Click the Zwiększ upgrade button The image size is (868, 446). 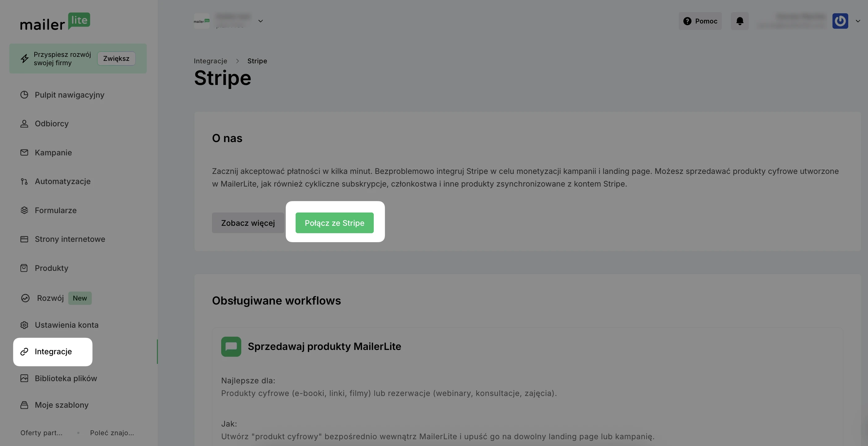pyautogui.click(x=116, y=58)
